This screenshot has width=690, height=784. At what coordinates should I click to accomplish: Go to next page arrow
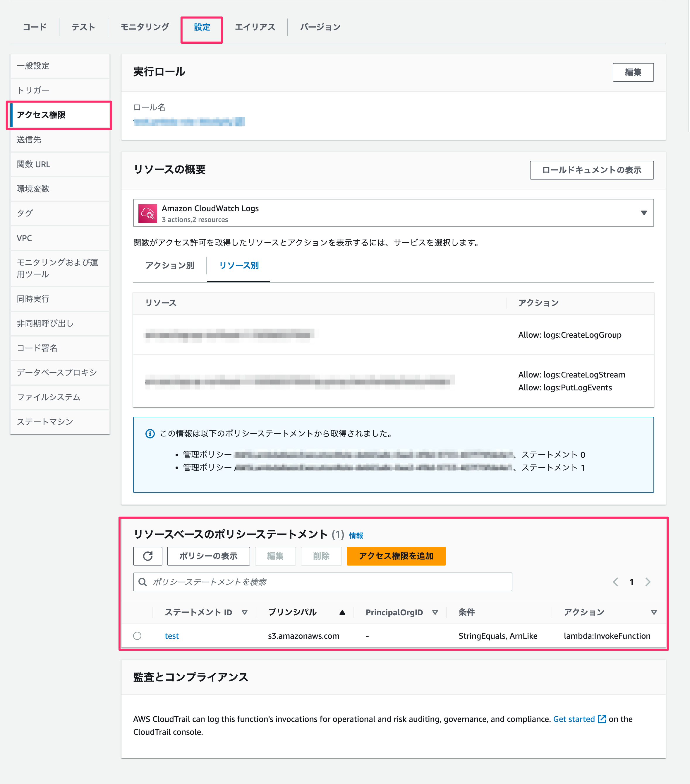(x=648, y=582)
